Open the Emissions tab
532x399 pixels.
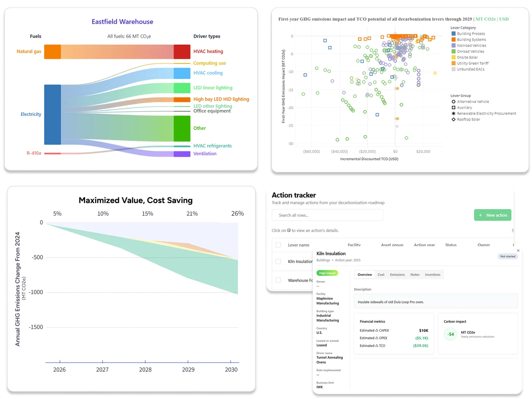(397, 274)
